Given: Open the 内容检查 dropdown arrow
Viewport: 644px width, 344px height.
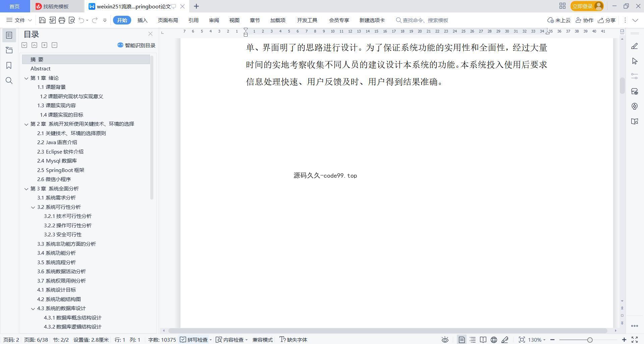Looking at the screenshot, I should [x=246, y=340].
